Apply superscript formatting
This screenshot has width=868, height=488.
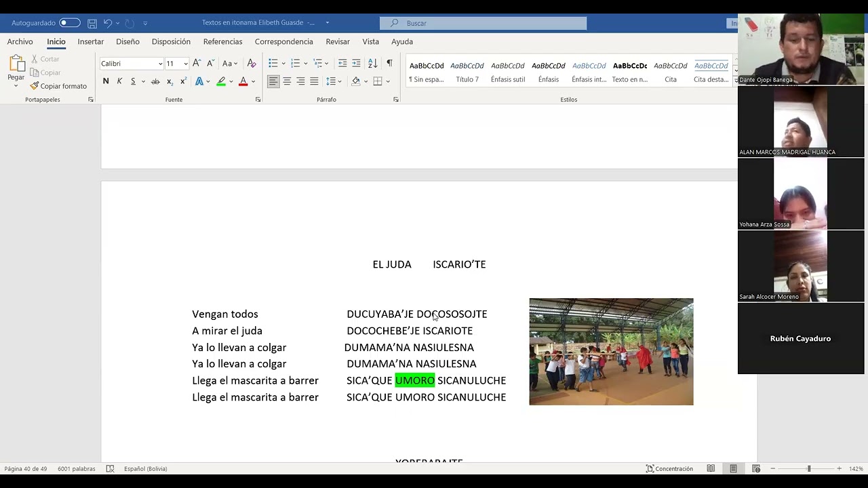point(183,81)
